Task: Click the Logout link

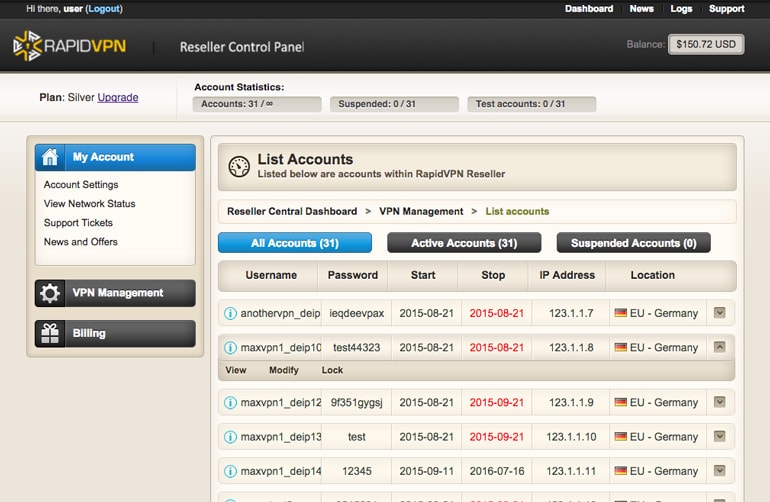Action: click(x=104, y=9)
